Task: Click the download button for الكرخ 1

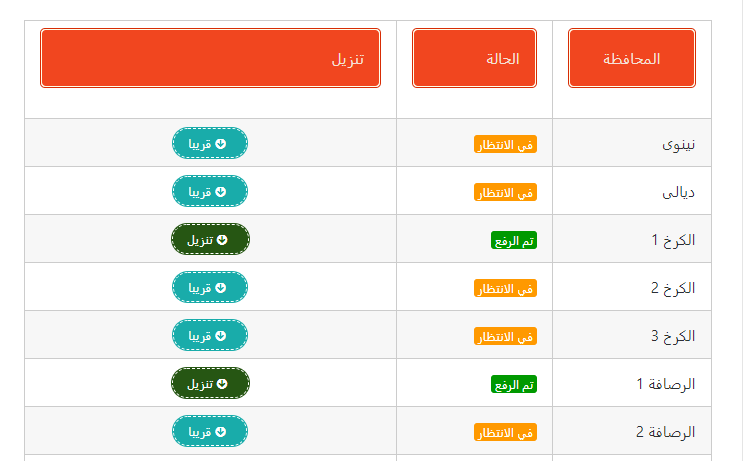Action: click(x=210, y=239)
